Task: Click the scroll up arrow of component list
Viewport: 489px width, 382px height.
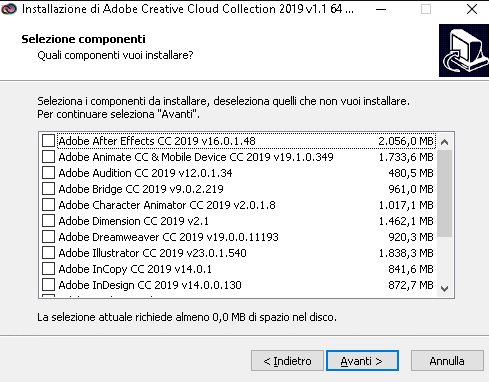Action: pyautogui.click(x=444, y=142)
